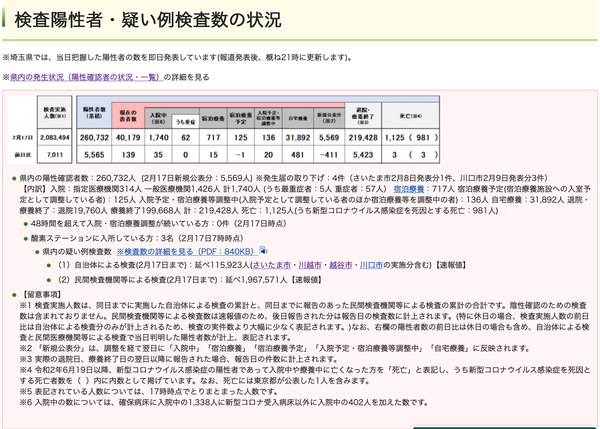Select the 31,892 home recovery value
Screen dimensions: 600x429
[x=297, y=137]
